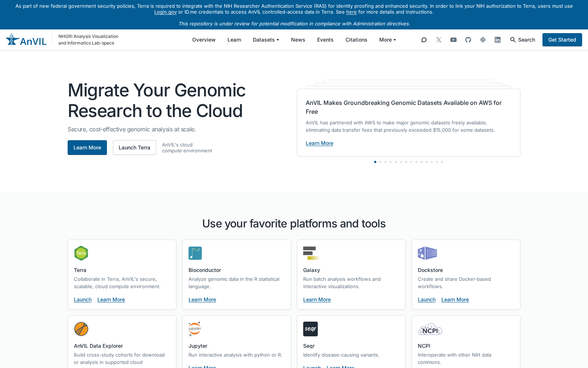Click the Get Started button

pos(562,40)
